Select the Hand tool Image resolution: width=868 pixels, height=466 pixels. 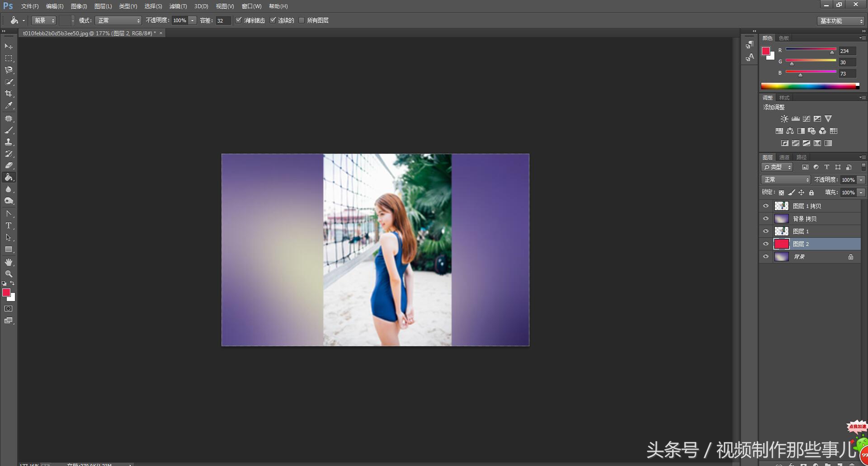[9, 262]
